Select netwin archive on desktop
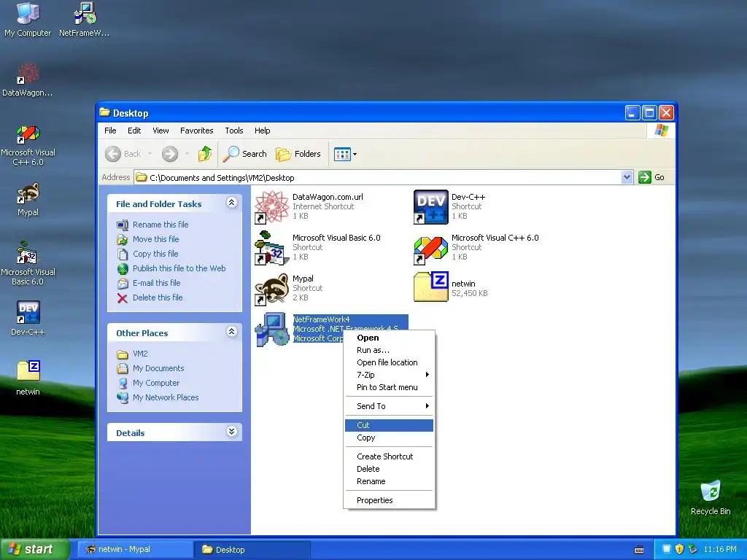The width and height of the screenshot is (747, 560). [28, 378]
